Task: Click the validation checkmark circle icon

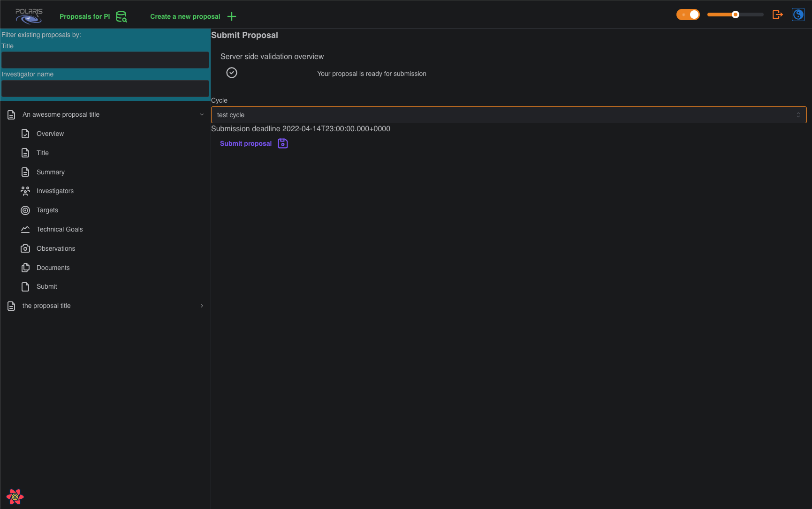Action: pyautogui.click(x=232, y=73)
